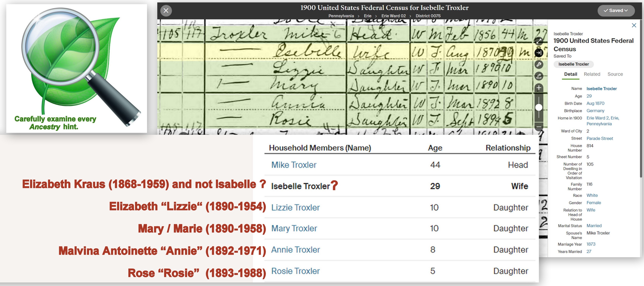Image resolution: width=644 pixels, height=286 pixels.
Task: Open the image tools wrench menu
Action: click(539, 65)
